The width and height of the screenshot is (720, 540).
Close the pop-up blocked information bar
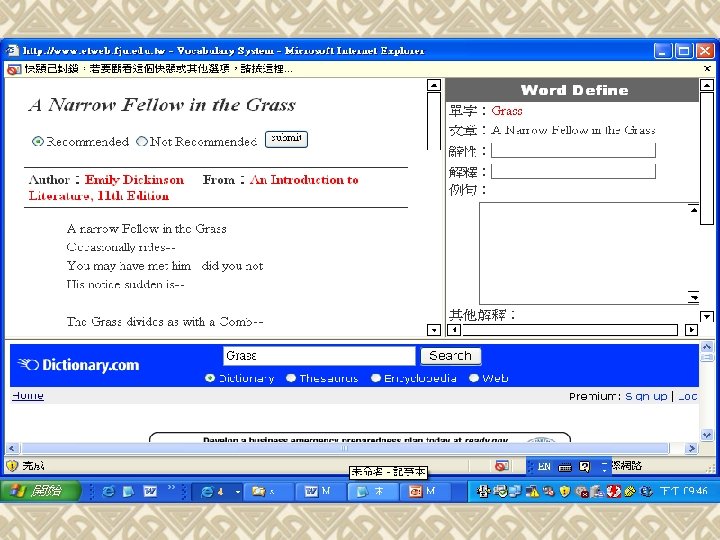tap(707, 68)
